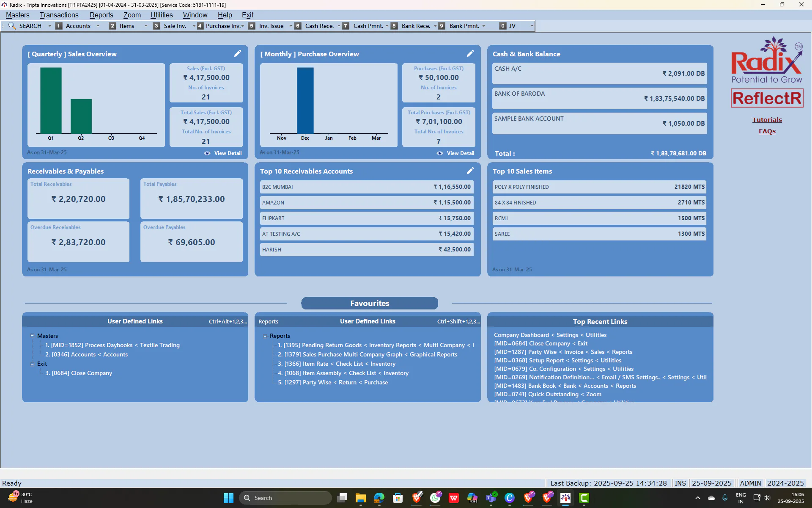Select POLY X POLY FINISHED sales item
Screen dimensions: 812x508
599,187
